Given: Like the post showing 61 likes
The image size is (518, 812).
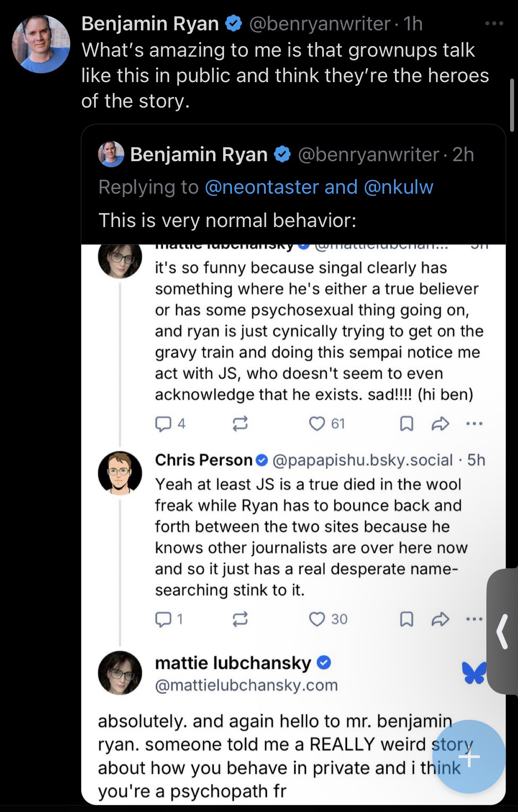Looking at the screenshot, I should click(x=317, y=423).
